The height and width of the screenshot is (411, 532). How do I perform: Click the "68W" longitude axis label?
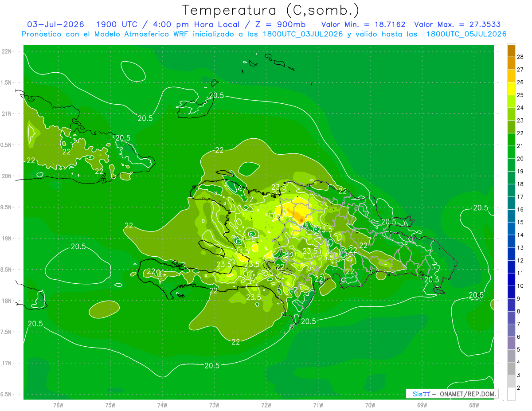(x=474, y=405)
